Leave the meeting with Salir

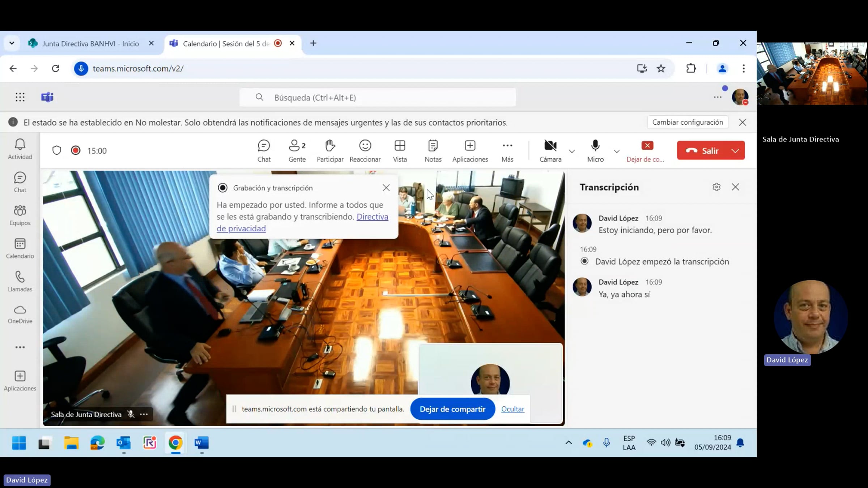(x=703, y=150)
